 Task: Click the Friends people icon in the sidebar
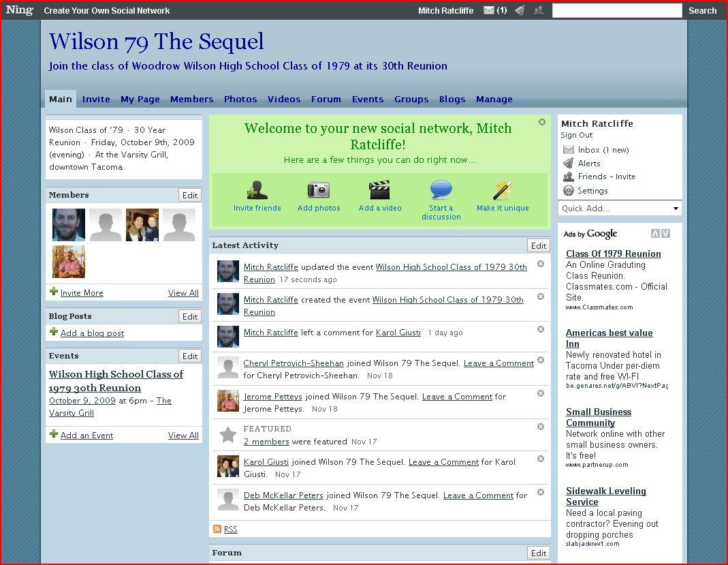568,177
